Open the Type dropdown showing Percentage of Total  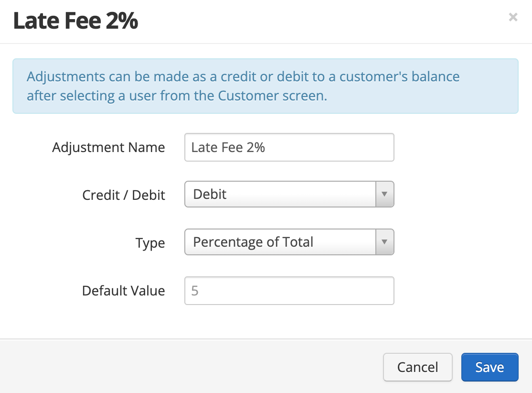[289, 242]
